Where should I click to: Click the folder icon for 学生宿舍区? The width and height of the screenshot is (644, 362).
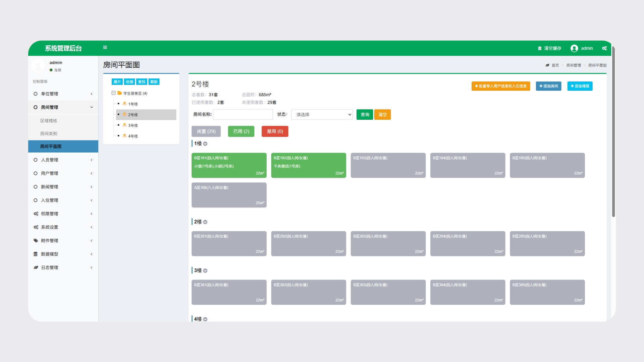[119, 93]
